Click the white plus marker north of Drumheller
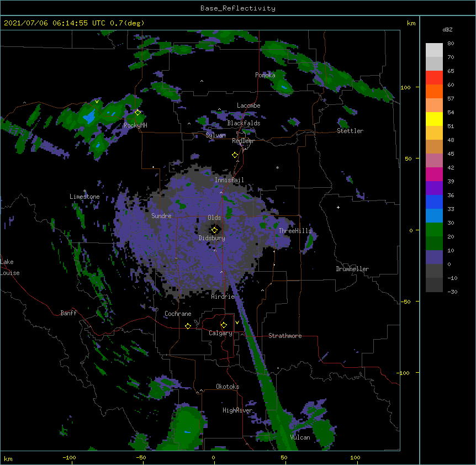Screen dimensions: 476x465 [338, 207]
